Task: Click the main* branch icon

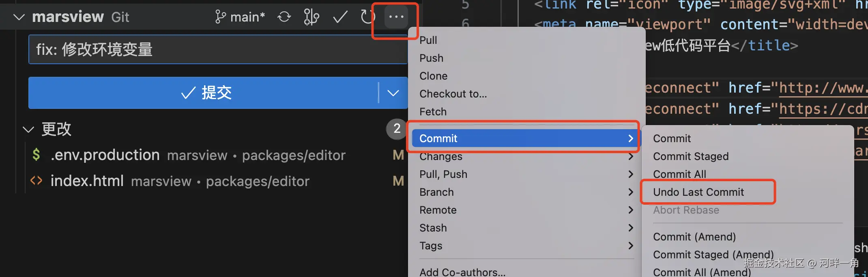Action: click(x=220, y=17)
